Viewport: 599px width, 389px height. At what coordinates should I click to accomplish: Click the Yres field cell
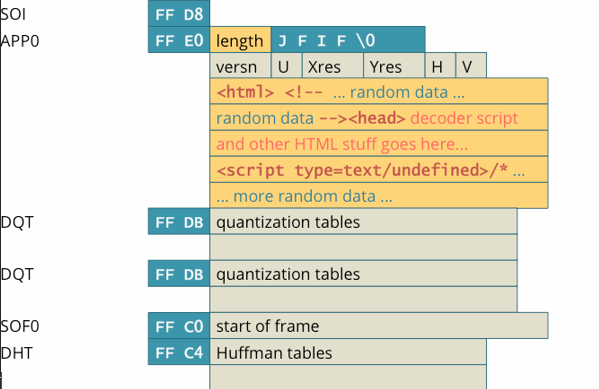coord(394,66)
